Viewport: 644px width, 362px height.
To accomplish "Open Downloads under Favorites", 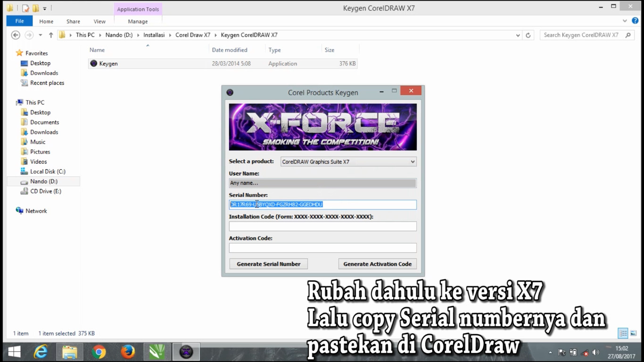I will pos(44,73).
